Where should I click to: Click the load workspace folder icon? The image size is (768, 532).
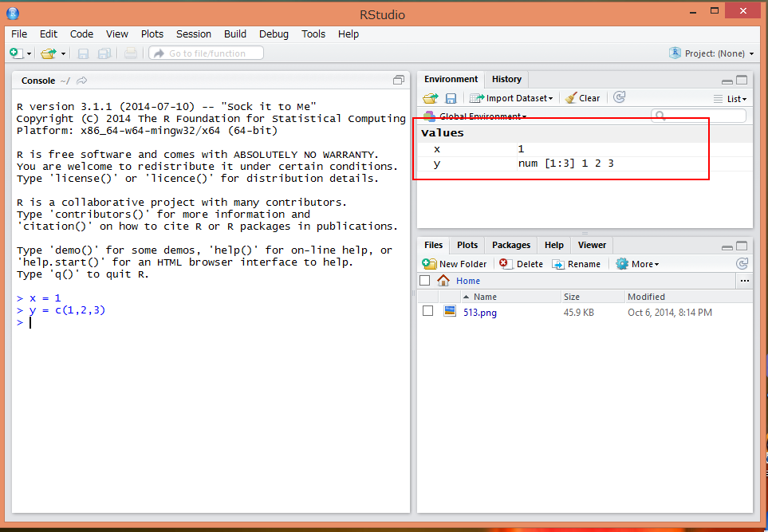[x=431, y=98]
